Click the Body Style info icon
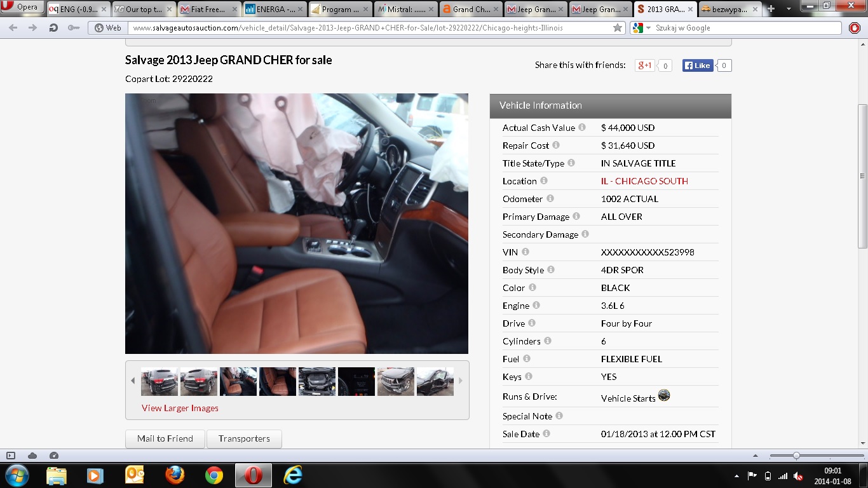Viewport: 868px width, 488px height. [x=551, y=269]
